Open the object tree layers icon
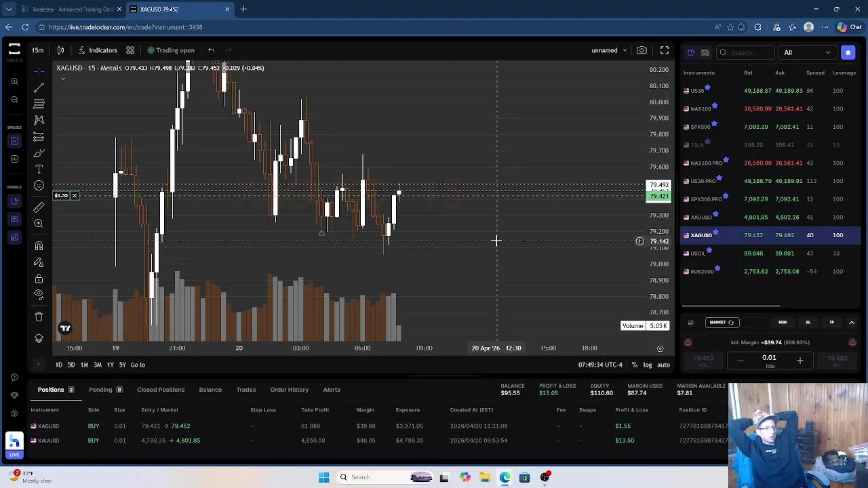 (39, 338)
